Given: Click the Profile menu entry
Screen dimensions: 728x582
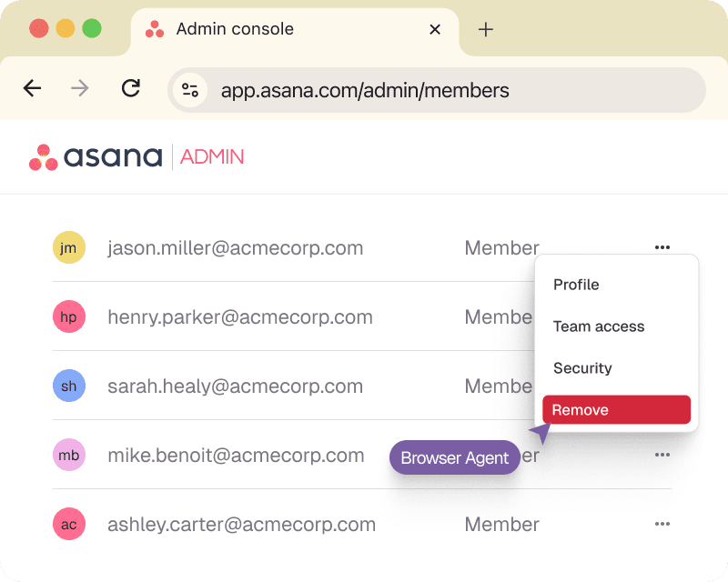Looking at the screenshot, I should [576, 285].
